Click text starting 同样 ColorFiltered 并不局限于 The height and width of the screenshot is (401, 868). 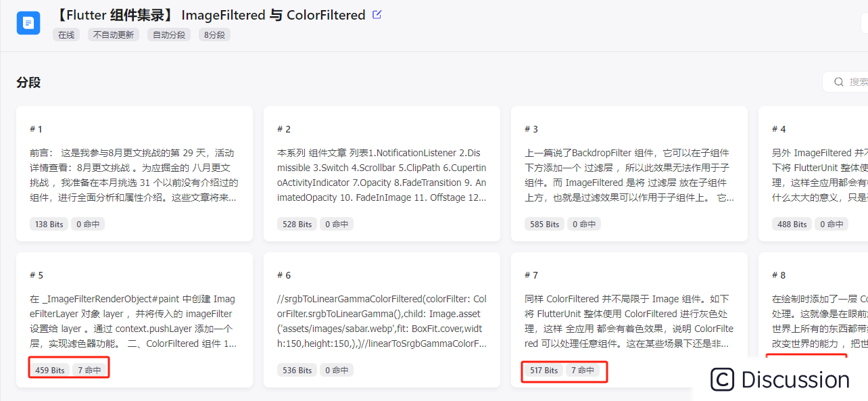[629, 321]
